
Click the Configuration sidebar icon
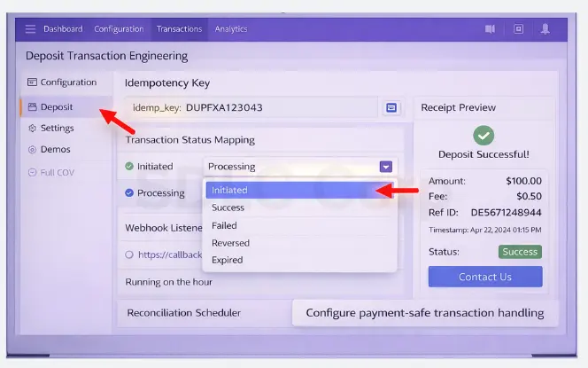tap(32, 82)
